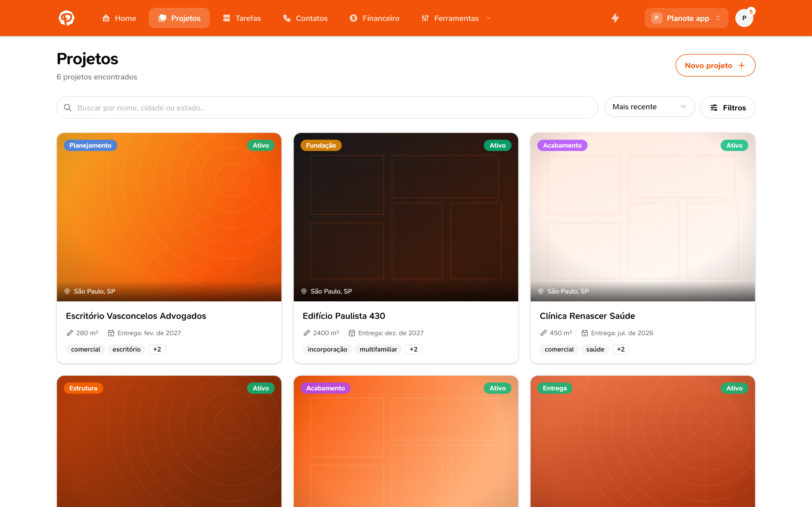This screenshot has height=507, width=812.
Task: Select the Projetos navigation tab
Action: [x=179, y=18]
